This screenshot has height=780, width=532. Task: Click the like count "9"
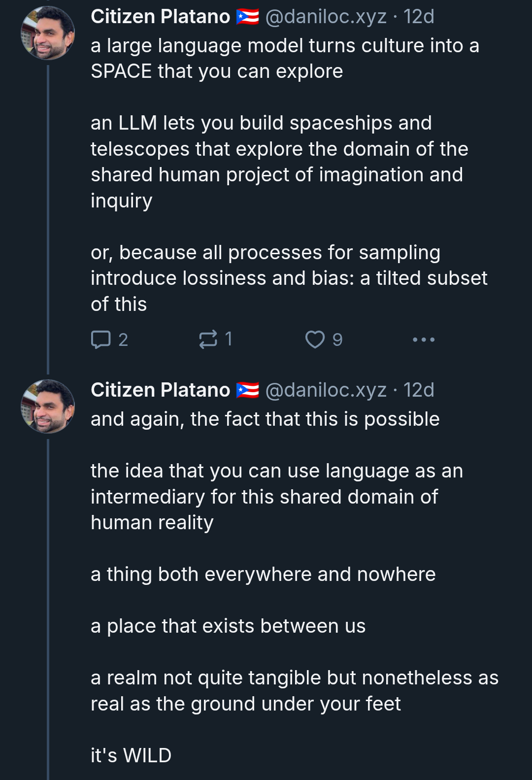coord(337,340)
